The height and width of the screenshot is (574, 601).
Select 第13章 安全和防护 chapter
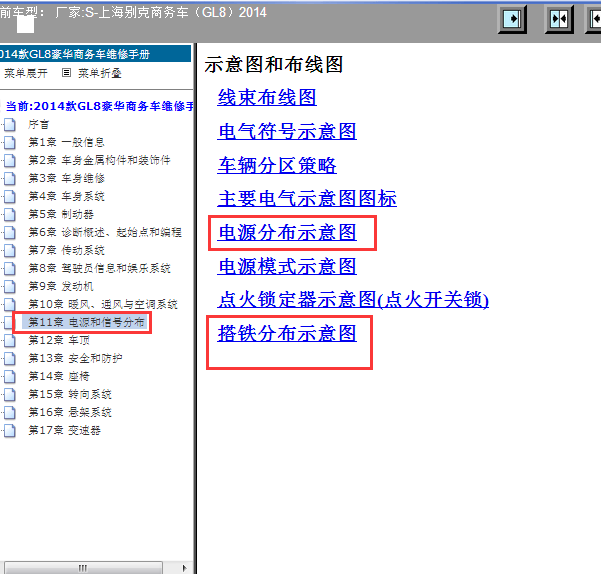(75, 358)
